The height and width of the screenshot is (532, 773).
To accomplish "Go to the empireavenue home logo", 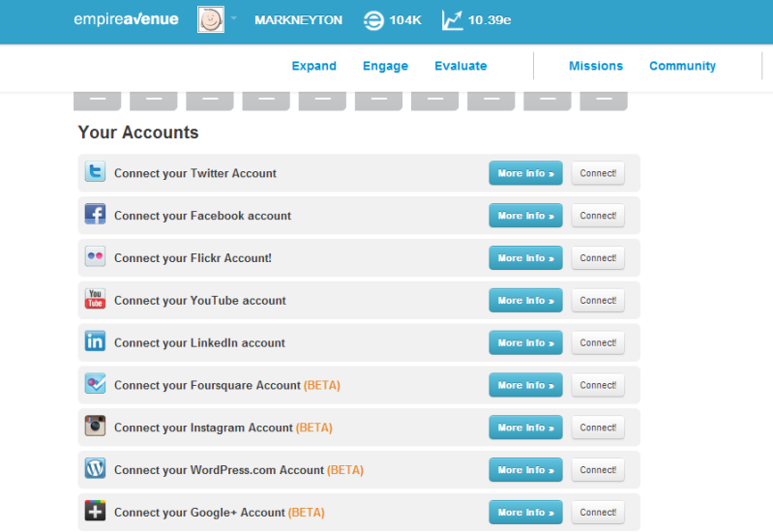I will tap(126, 19).
